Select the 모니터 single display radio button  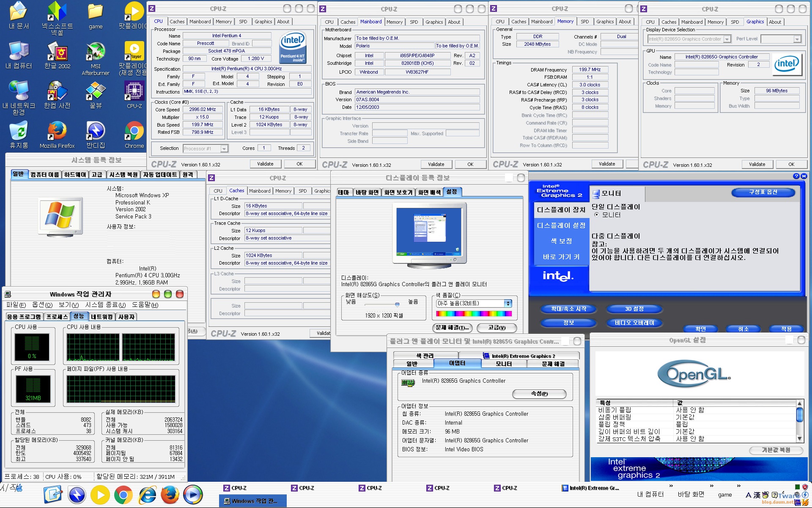pos(597,215)
